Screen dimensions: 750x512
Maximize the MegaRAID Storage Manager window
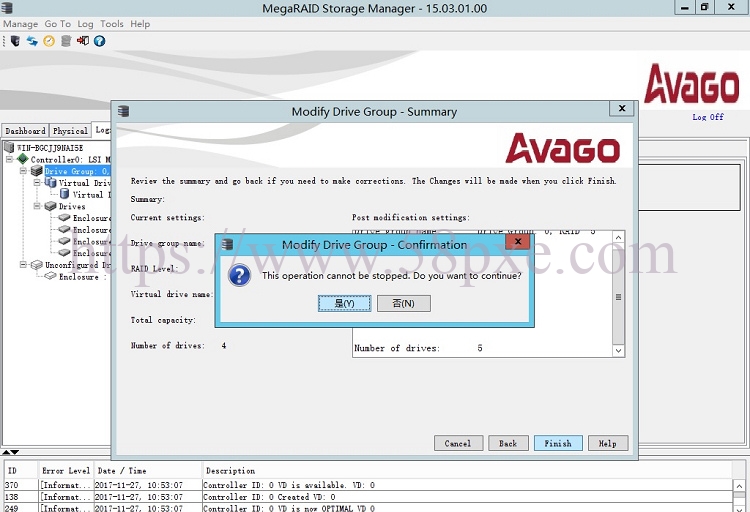pos(705,7)
